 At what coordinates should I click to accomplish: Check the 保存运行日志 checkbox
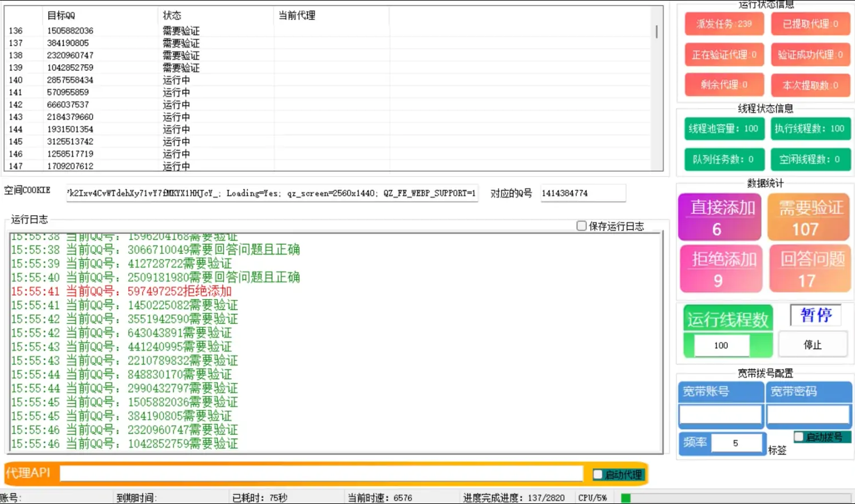[581, 226]
